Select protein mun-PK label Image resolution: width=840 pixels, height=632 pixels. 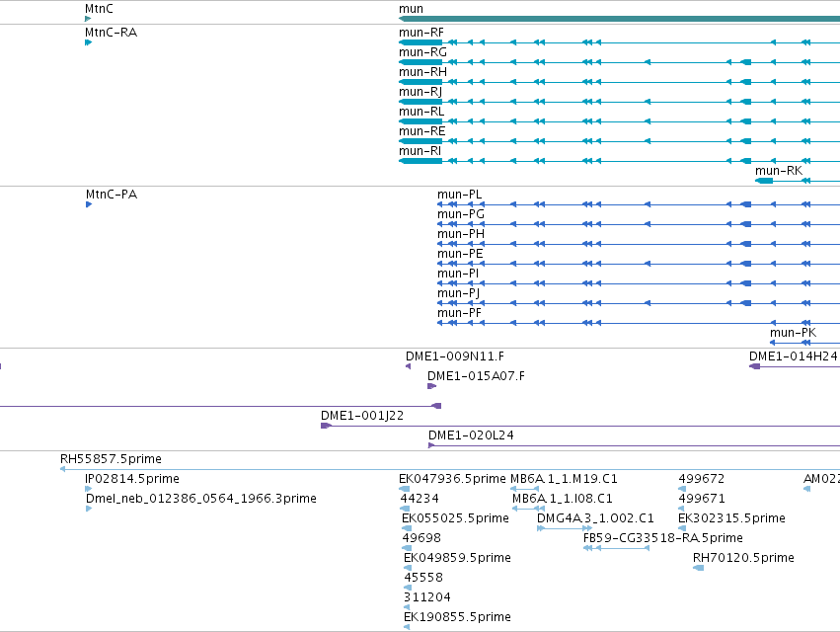pos(794,333)
